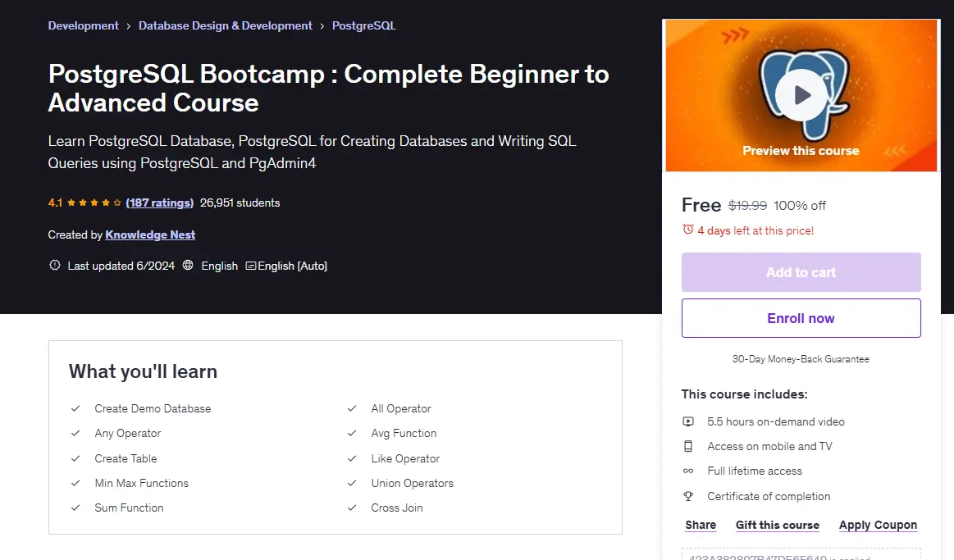Play the course preview video
Viewport: 954px width, 560px height.
click(x=801, y=95)
